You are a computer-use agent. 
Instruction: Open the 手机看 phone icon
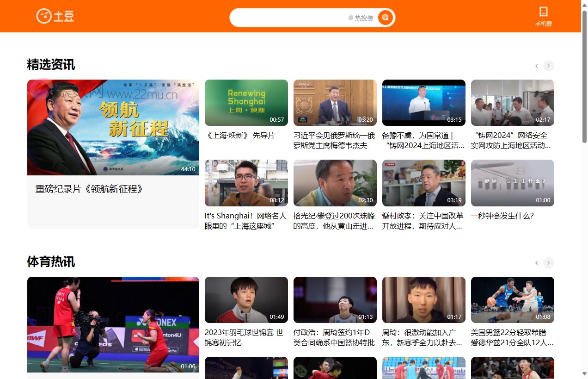543,12
